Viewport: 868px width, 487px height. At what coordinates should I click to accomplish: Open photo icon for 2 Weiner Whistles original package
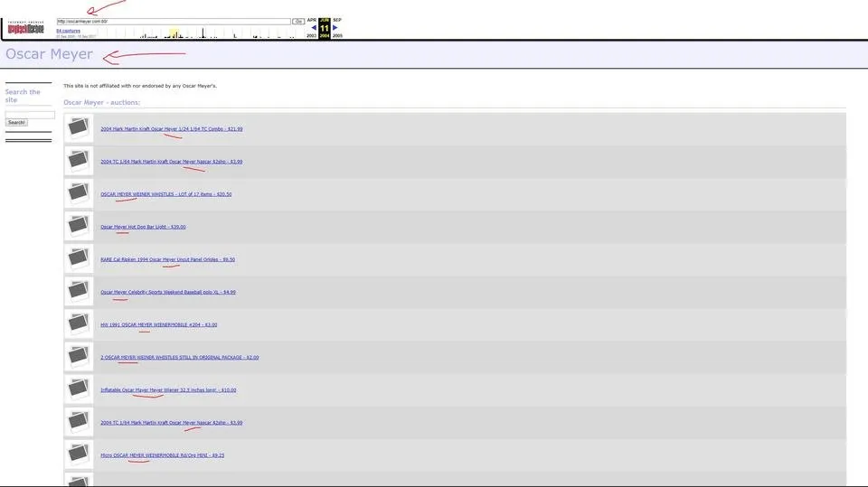(78, 356)
